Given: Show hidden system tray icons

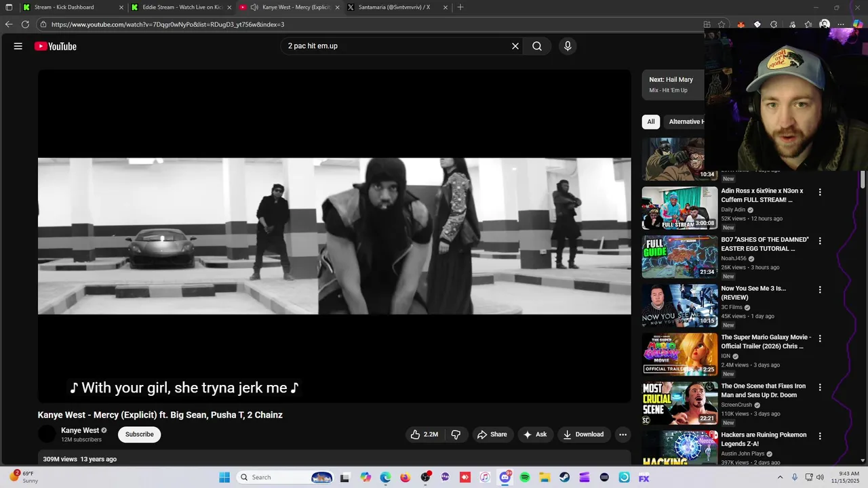Looking at the screenshot, I should click(x=780, y=477).
